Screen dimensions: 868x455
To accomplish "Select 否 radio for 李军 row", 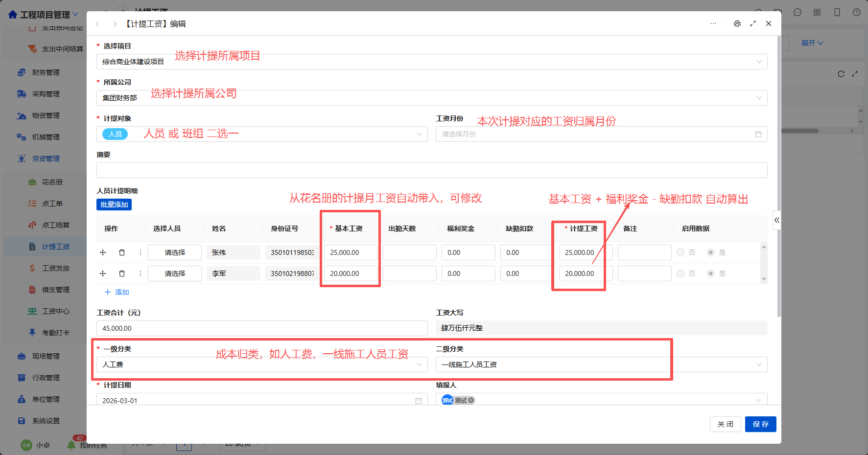I will tap(680, 273).
